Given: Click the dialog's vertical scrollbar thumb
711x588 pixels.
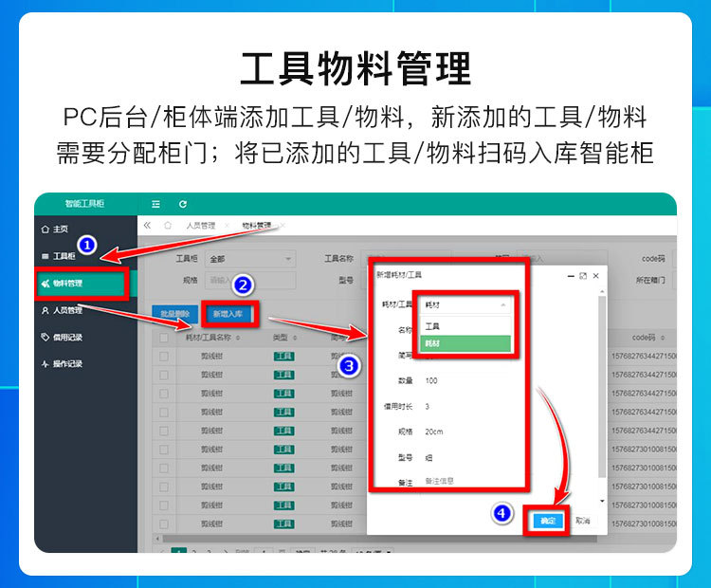Looking at the screenshot, I should 602,387.
